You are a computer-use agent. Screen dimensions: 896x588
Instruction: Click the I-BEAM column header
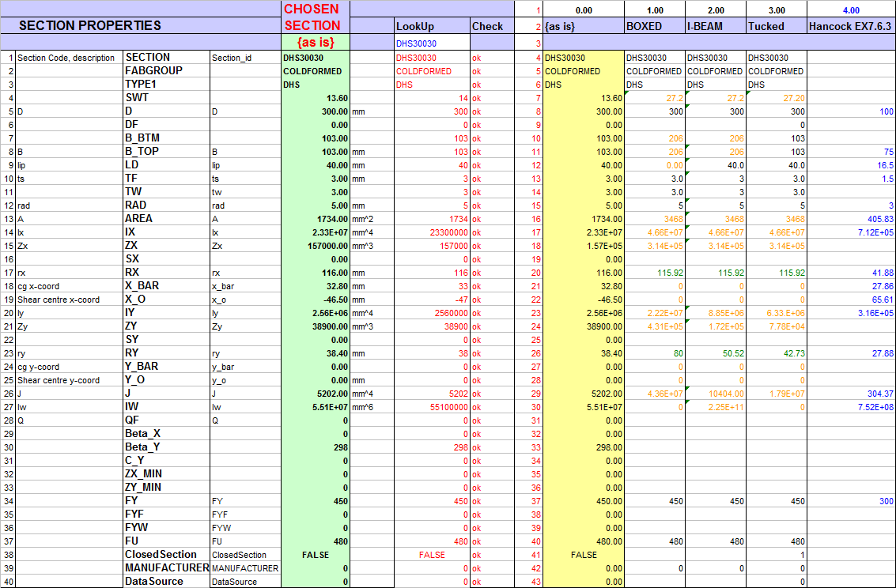tap(716, 26)
